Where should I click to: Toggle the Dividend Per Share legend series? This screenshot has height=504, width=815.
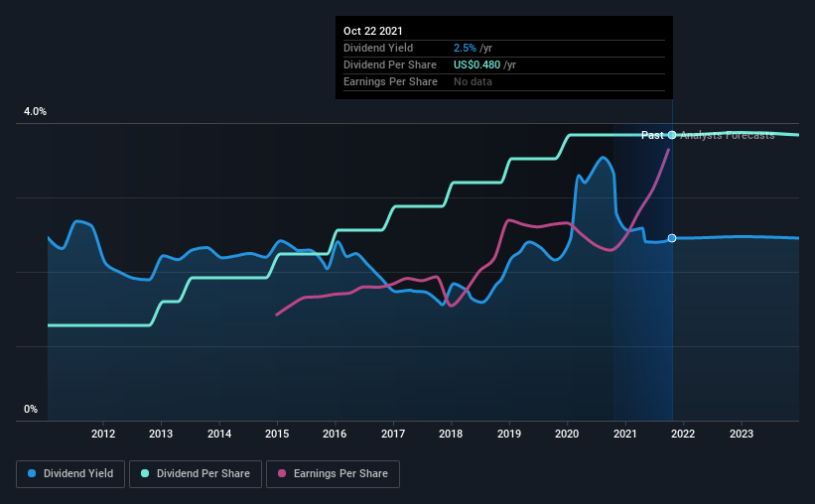tap(196, 474)
